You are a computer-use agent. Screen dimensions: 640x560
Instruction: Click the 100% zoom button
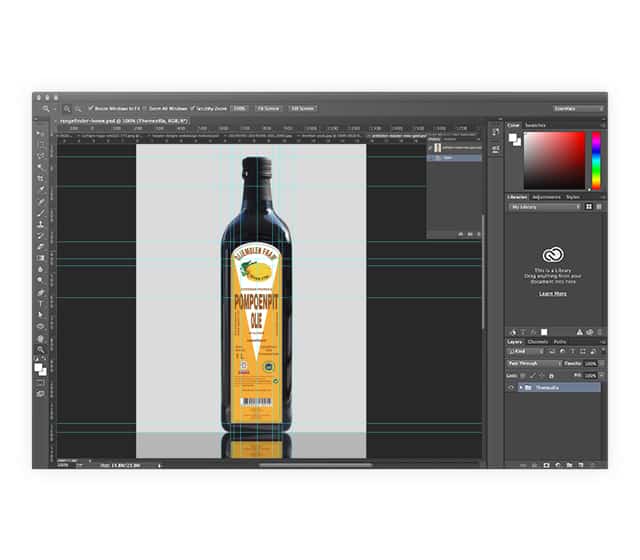click(x=239, y=109)
